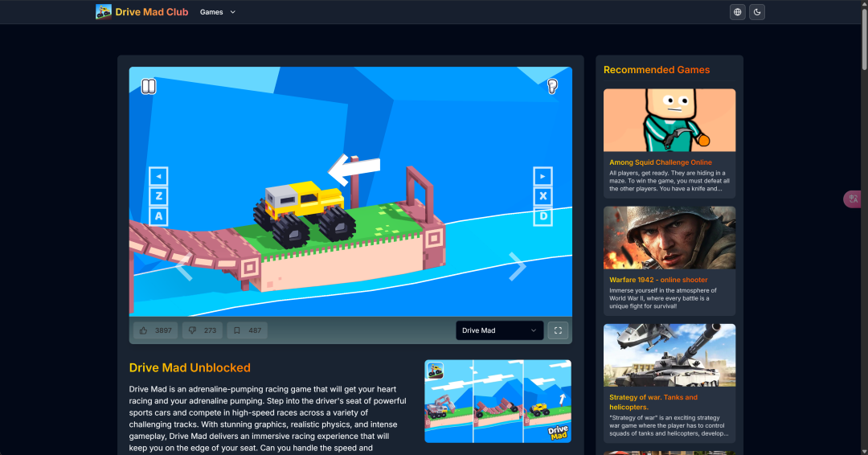This screenshot has width=868, height=455.
Task: Read the Warfare 1942 description text
Action: 663,298
